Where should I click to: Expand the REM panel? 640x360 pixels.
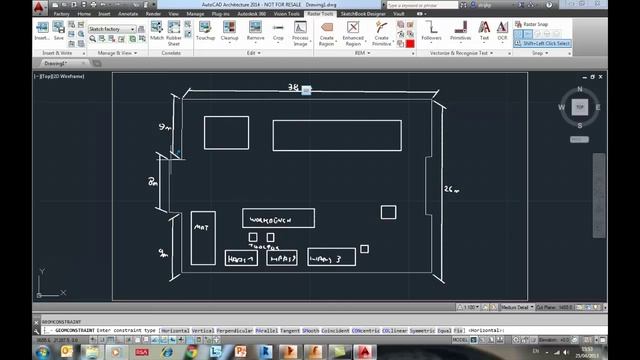362,53
